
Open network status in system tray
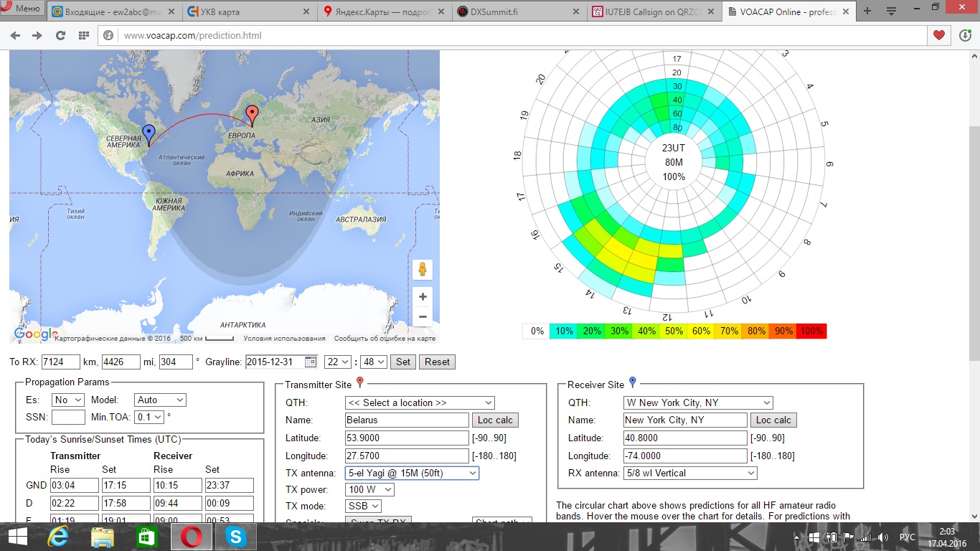866,537
